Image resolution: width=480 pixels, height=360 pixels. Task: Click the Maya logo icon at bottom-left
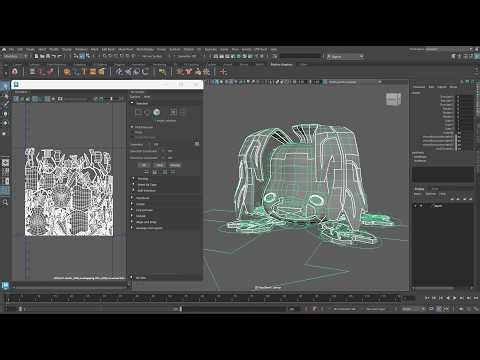click(5, 285)
